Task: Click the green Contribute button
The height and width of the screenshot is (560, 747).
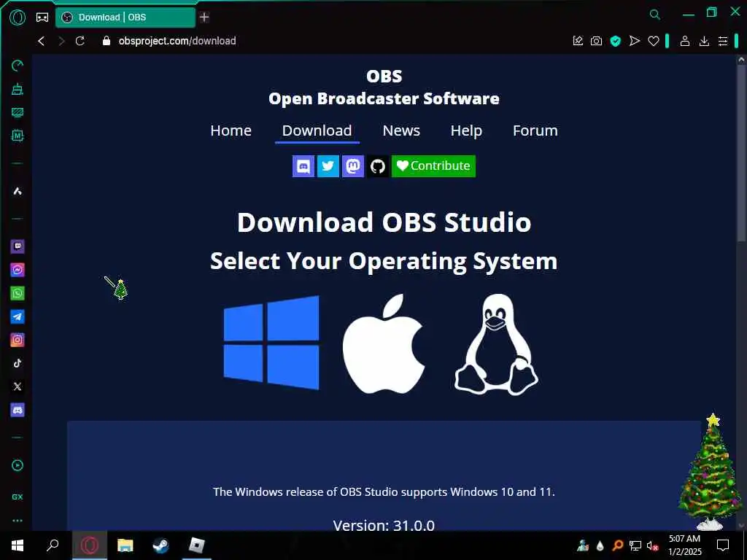Action: 433,166
